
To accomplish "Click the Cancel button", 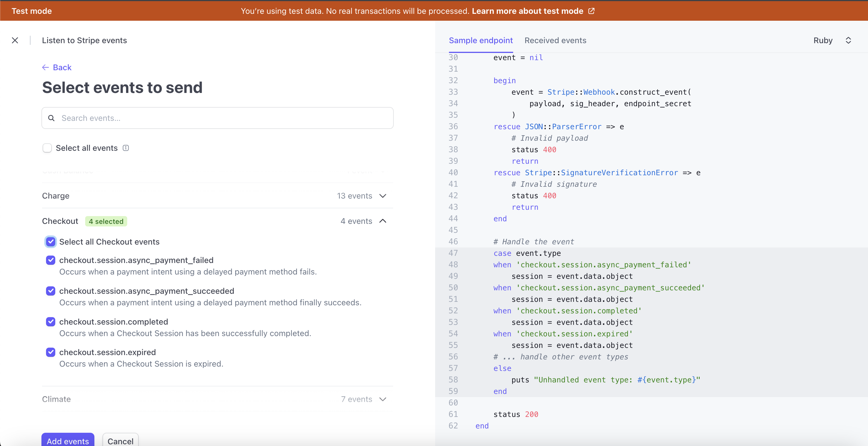I will point(120,441).
